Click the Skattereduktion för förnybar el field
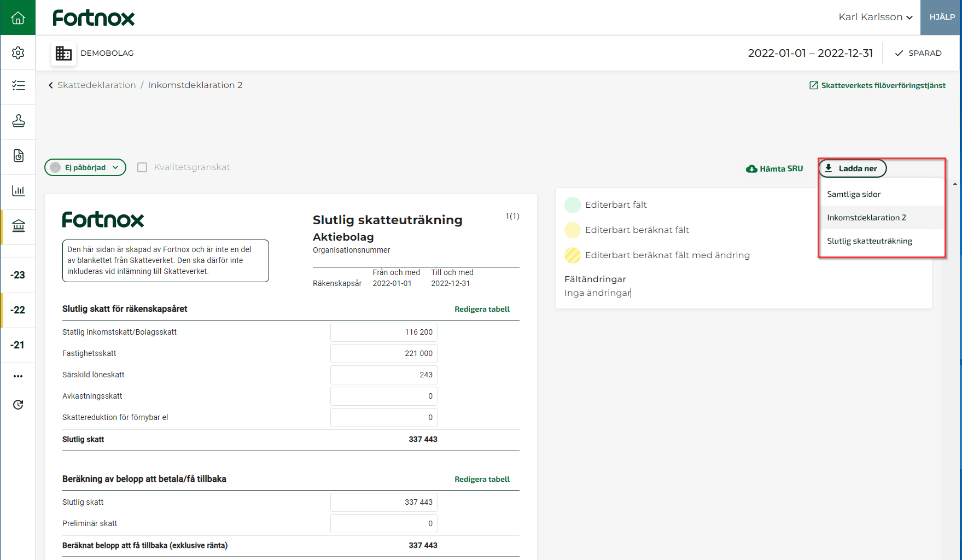The height and width of the screenshot is (560, 962). (384, 417)
